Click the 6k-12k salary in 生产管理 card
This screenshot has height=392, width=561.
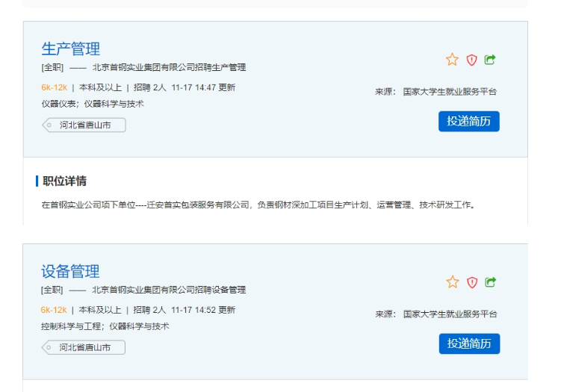tap(54, 87)
